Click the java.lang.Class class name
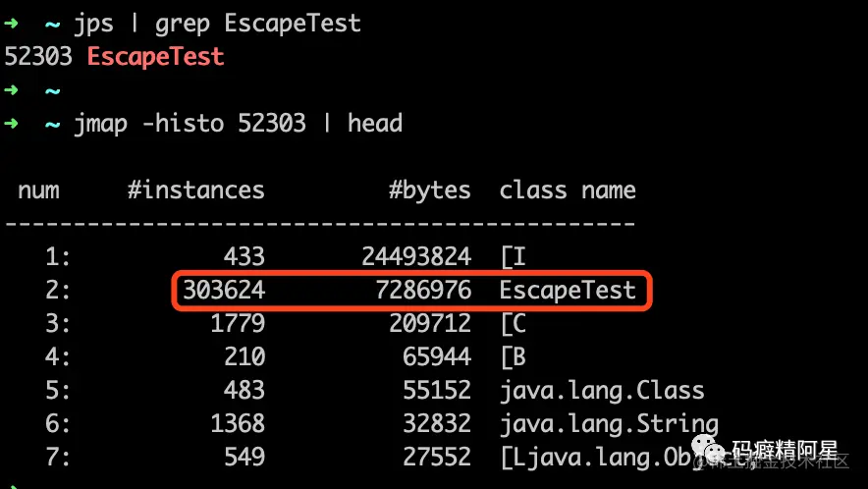 [x=602, y=391]
